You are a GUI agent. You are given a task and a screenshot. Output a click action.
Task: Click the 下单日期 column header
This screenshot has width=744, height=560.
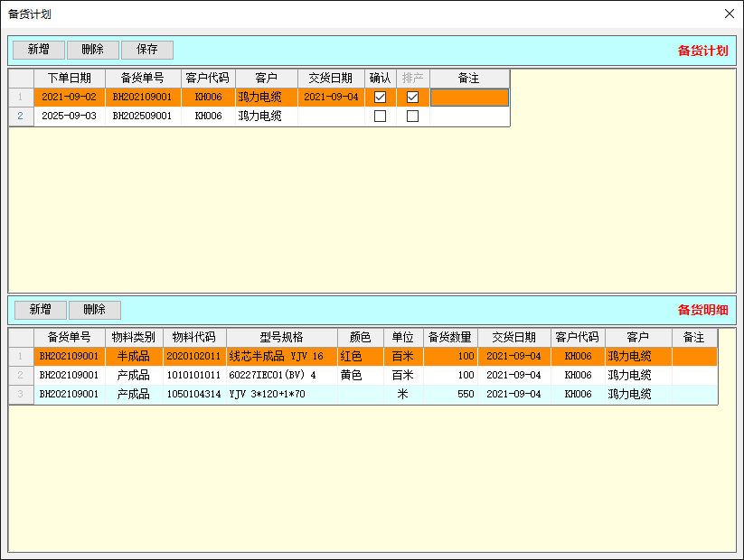pyautogui.click(x=70, y=79)
